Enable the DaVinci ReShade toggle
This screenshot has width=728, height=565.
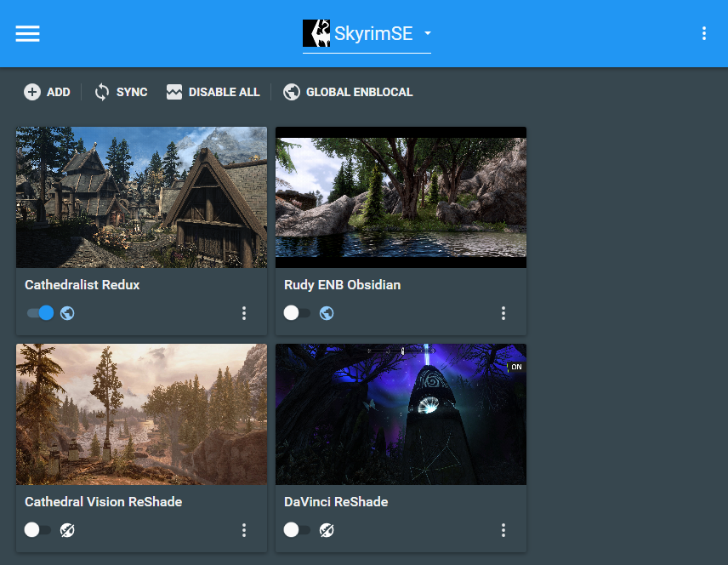[297, 530]
